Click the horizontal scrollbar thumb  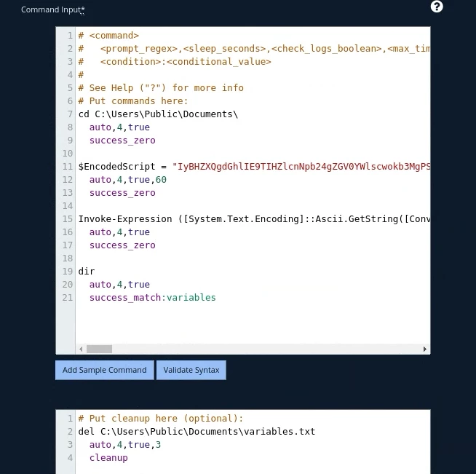(99, 349)
